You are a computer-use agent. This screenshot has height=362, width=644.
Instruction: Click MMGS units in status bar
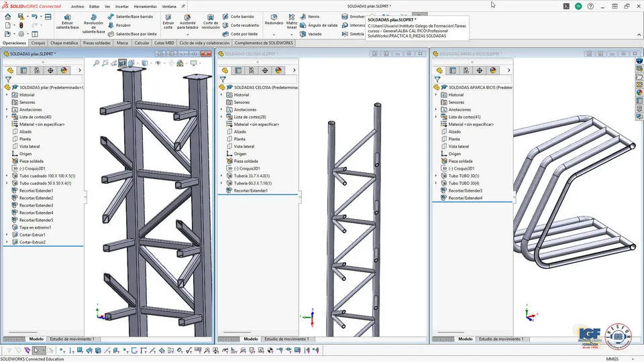point(612,359)
